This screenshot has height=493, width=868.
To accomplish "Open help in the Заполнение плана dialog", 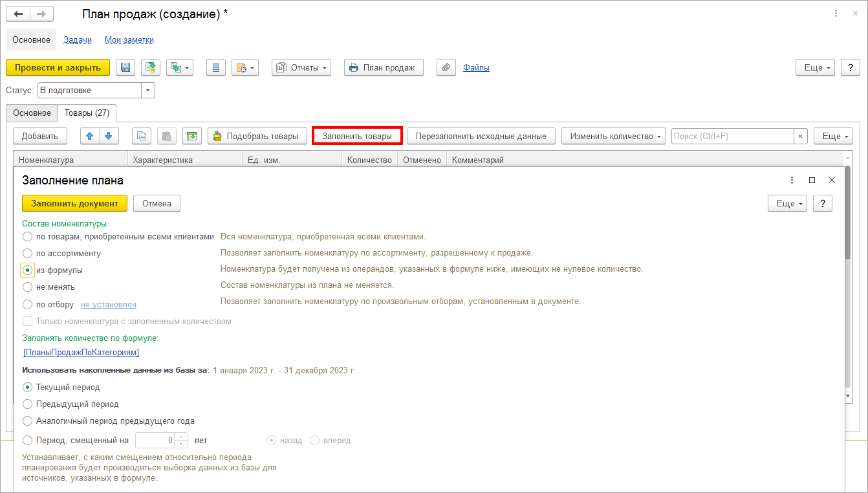I will tap(823, 203).
